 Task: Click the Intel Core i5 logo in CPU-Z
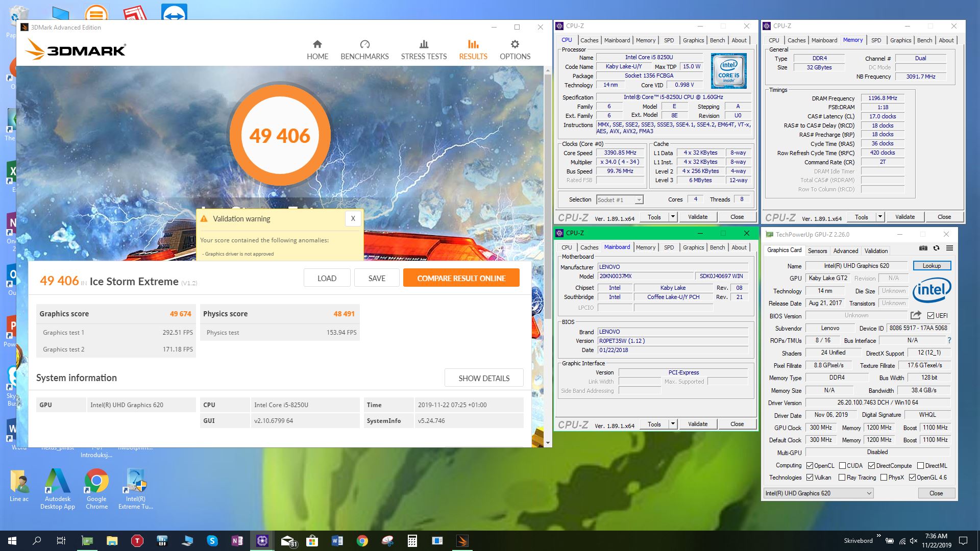(x=728, y=70)
